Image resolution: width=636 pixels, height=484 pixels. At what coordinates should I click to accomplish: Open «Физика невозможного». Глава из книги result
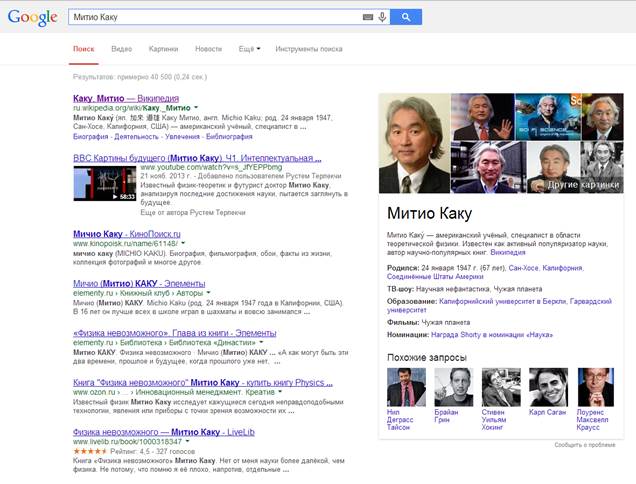point(174,333)
